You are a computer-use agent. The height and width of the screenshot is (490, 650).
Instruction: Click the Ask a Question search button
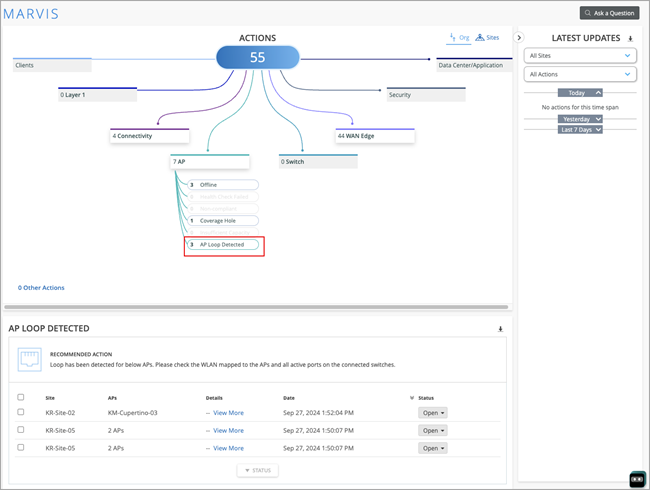pos(609,13)
